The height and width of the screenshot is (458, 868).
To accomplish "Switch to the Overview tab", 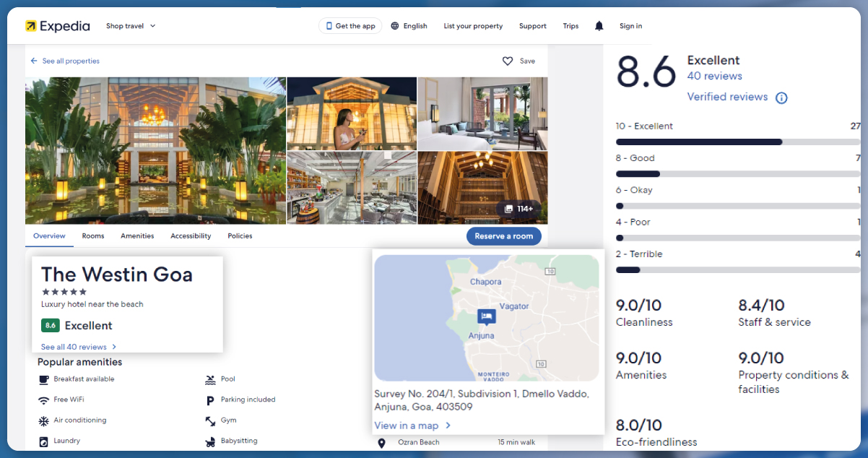I will pyautogui.click(x=49, y=236).
